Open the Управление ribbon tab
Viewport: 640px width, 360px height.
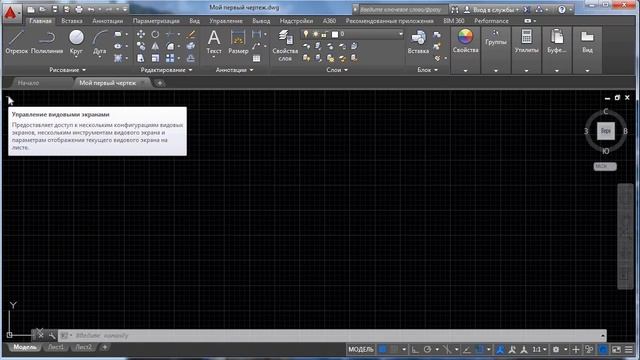(226, 21)
